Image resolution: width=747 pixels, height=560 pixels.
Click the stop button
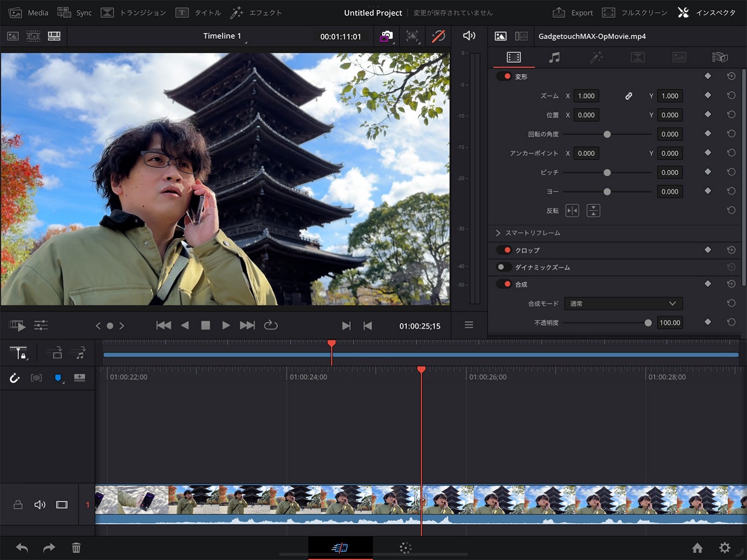click(x=205, y=325)
